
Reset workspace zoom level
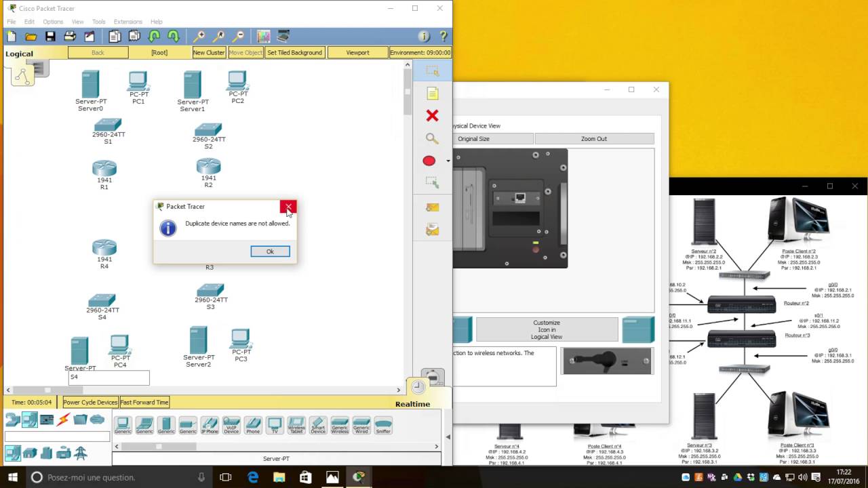(x=219, y=37)
